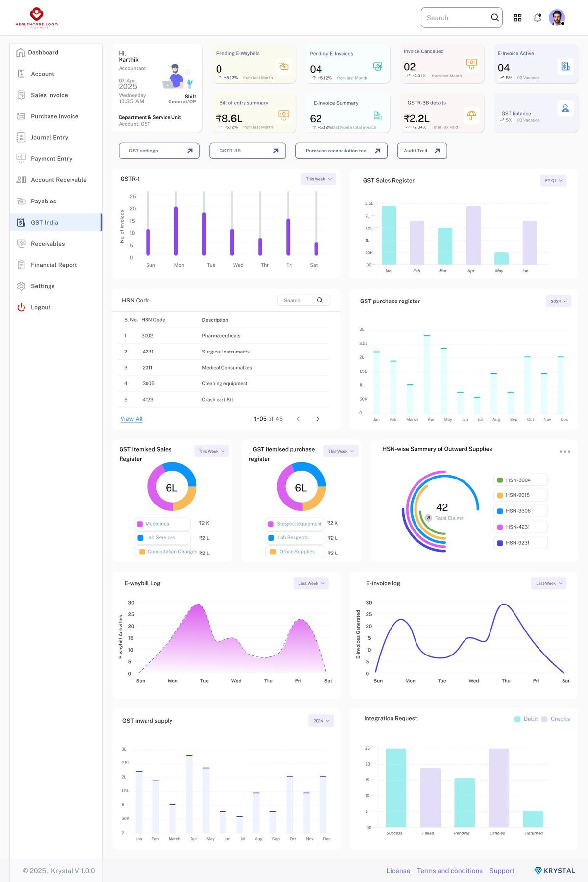Viewport: 588px width, 882px height.
Task: Click the HSN Code search magnifier icon
Action: click(320, 300)
